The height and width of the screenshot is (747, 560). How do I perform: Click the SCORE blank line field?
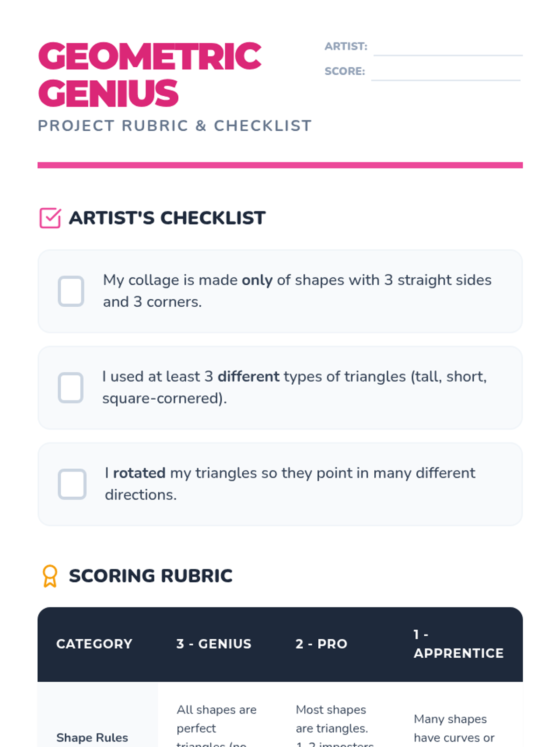coord(446,73)
